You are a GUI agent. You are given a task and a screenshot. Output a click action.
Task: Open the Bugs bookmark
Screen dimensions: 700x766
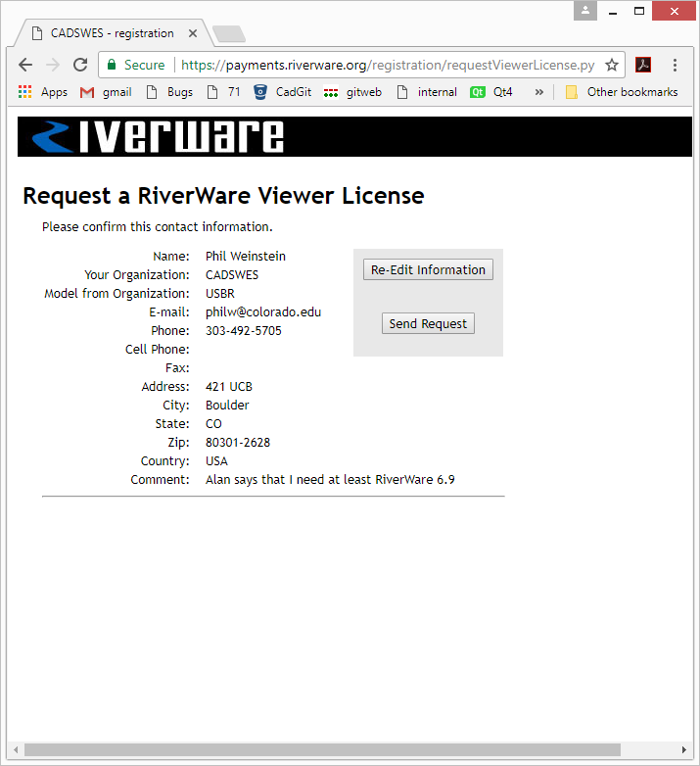(170, 92)
